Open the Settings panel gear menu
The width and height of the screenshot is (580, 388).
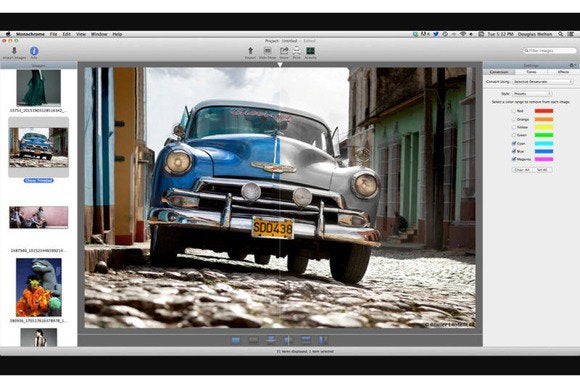coord(572,65)
